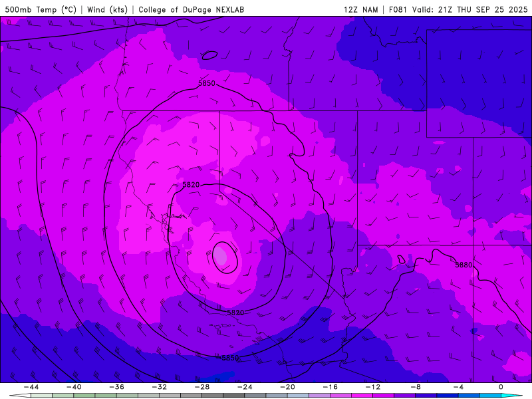Viewport: 532px width, 399px height.
Task: Click the 'Wind (kts)' header label
Action: 107,9
